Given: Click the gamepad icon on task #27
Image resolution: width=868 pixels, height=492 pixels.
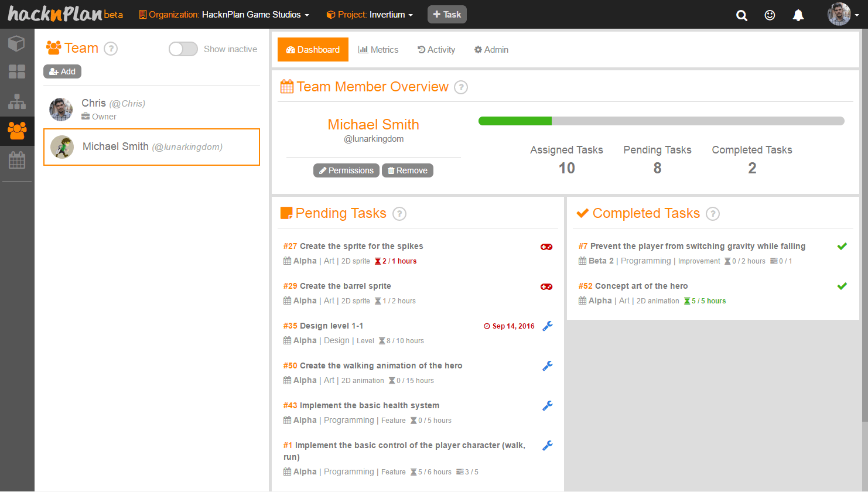Looking at the screenshot, I should coord(546,247).
